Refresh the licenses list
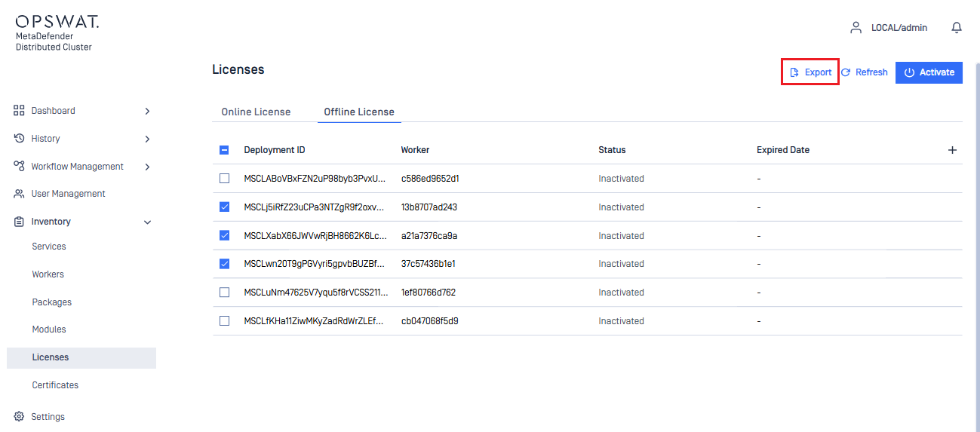980x432 pixels. pyautogui.click(x=865, y=72)
